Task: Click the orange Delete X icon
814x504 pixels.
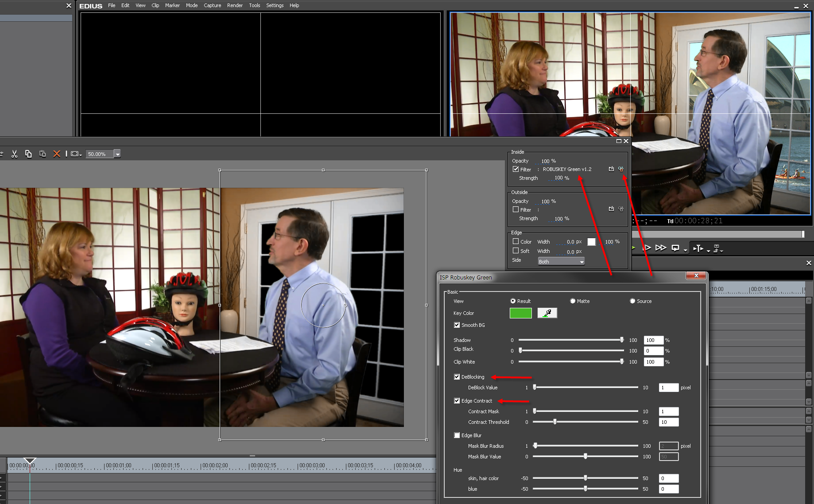Action: pos(57,154)
